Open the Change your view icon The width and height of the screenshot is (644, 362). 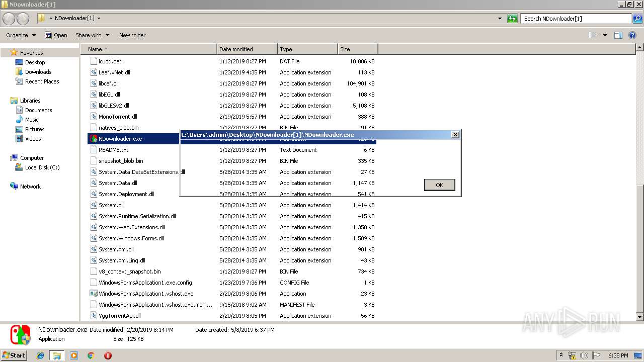(593, 35)
